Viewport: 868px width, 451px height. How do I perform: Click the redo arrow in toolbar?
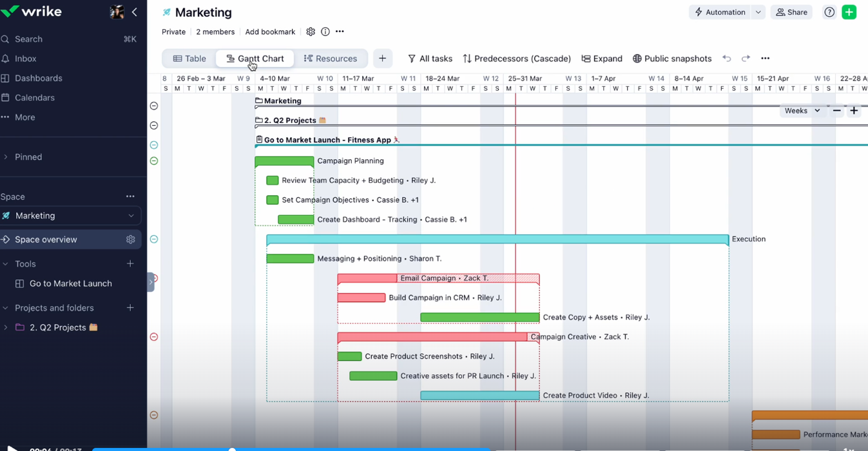coord(746,59)
